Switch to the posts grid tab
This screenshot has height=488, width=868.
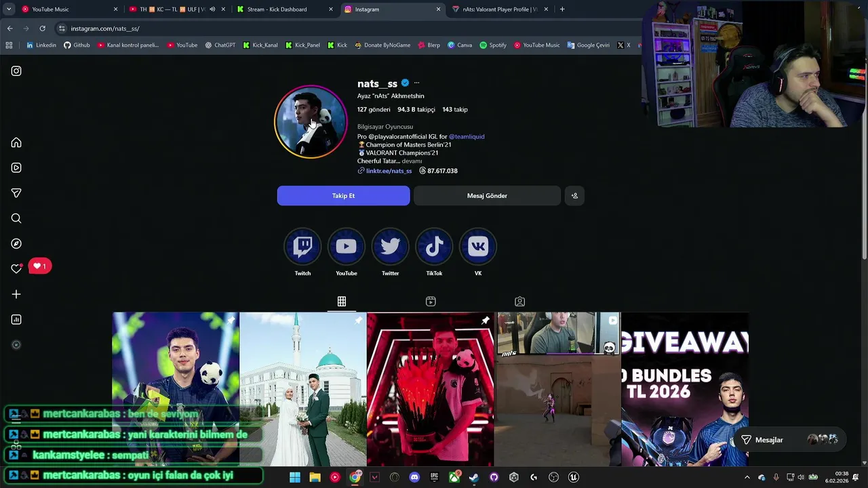(x=342, y=302)
